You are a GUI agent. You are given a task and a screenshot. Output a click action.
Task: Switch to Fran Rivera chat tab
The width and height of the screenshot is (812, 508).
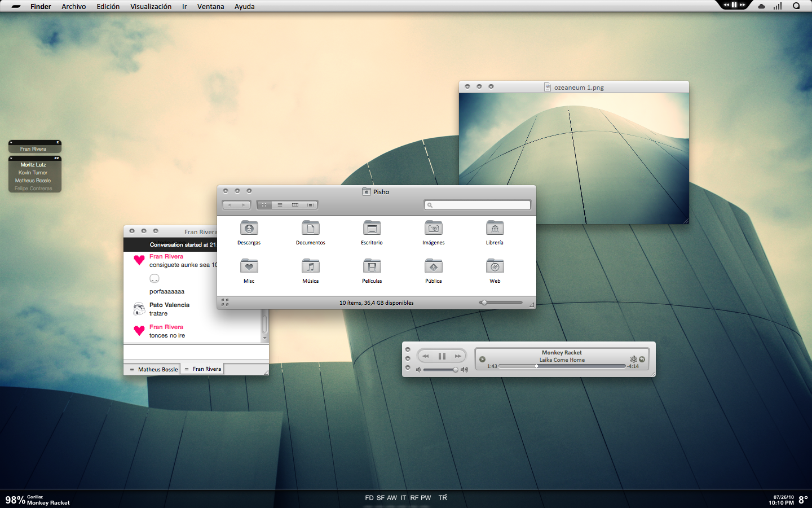pos(202,369)
